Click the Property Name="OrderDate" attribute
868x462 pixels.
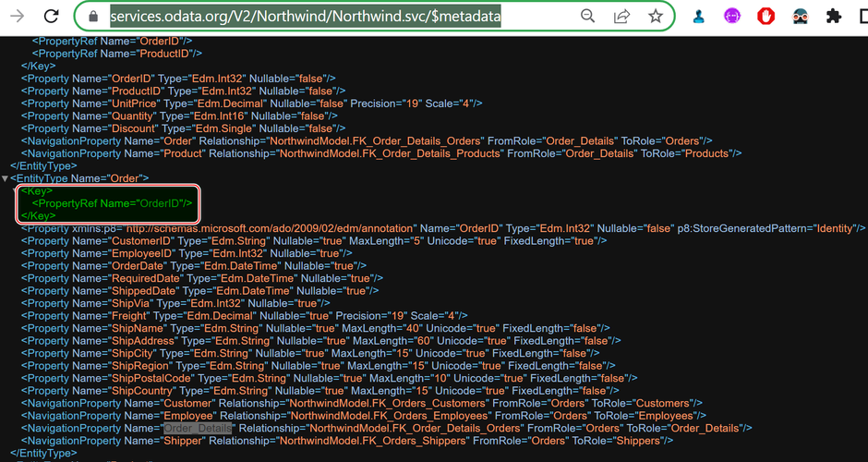pos(119,266)
